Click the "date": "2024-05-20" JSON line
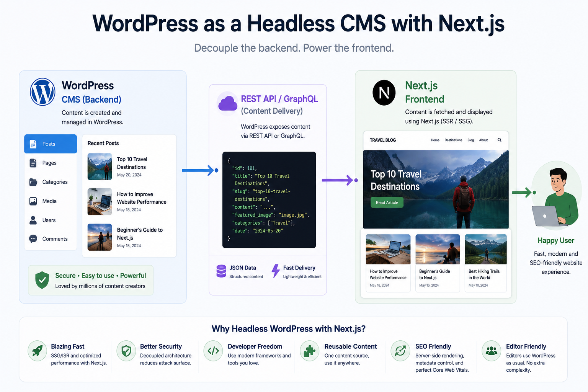Viewport: 588px width, 392px height. [x=257, y=231]
